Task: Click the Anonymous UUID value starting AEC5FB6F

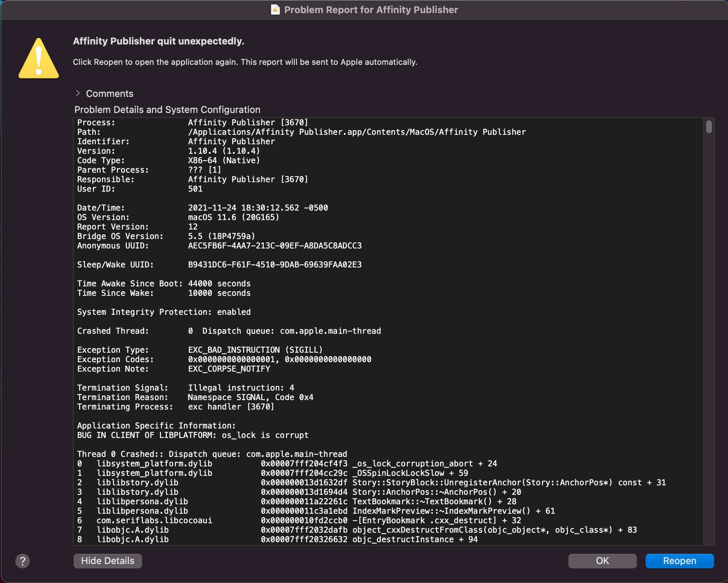Action: [x=275, y=246]
